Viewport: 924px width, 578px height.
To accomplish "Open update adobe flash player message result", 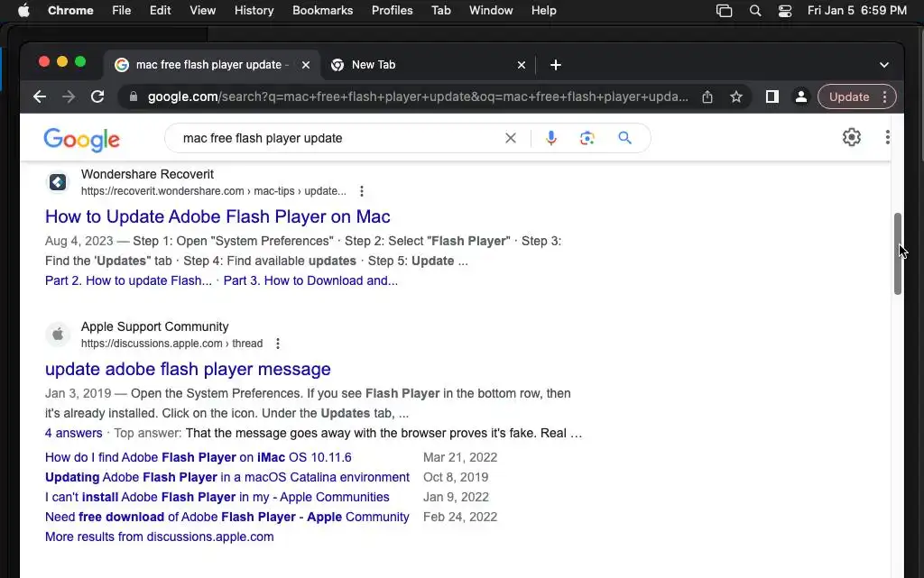I will pos(188,369).
